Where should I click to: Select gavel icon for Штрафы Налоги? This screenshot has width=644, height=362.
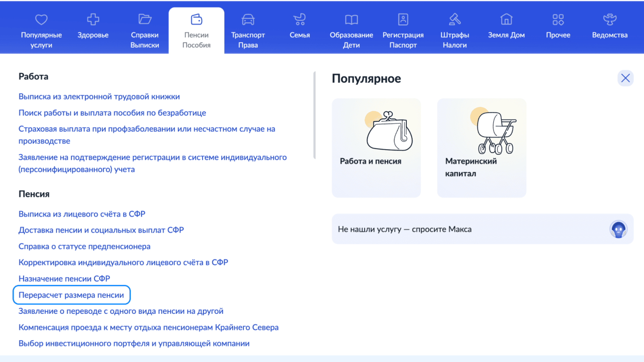[x=455, y=20]
